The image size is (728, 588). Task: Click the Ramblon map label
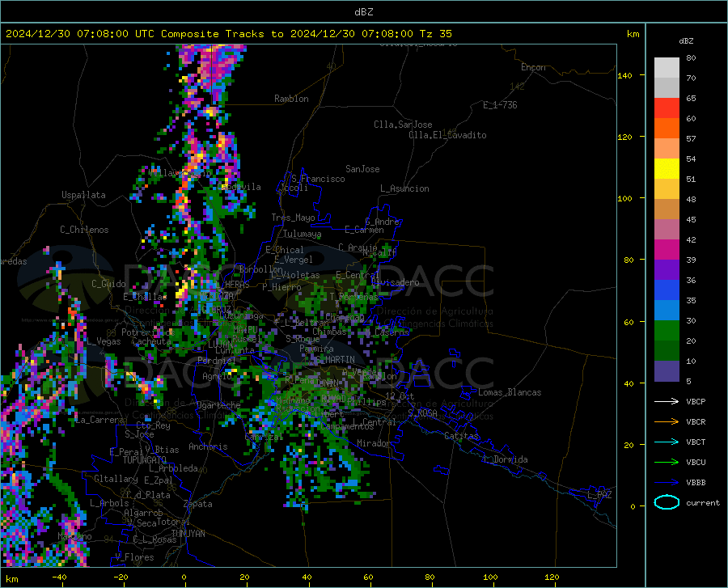[x=291, y=99]
